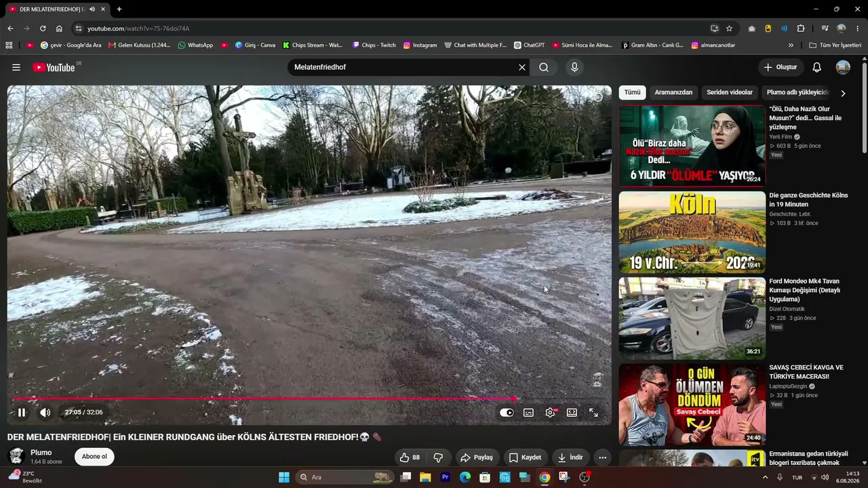
Task: Open the Savaş Cebeci video thumbnail
Action: coord(692,405)
